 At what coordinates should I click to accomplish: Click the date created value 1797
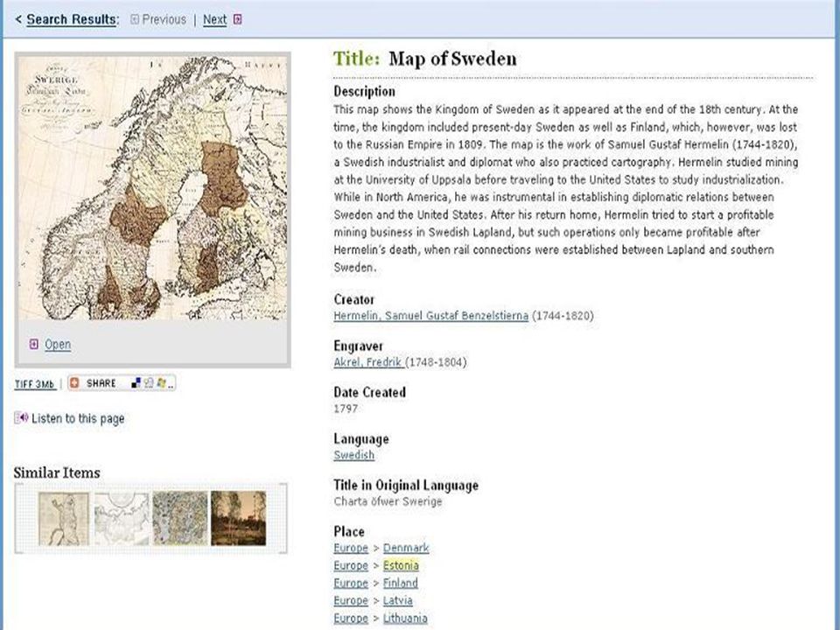point(346,409)
